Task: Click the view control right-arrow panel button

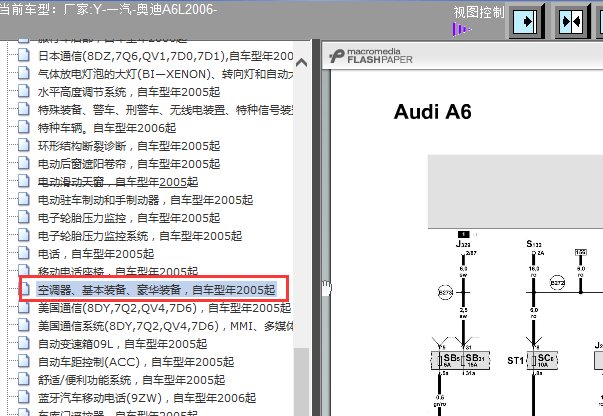Action: click(x=526, y=21)
